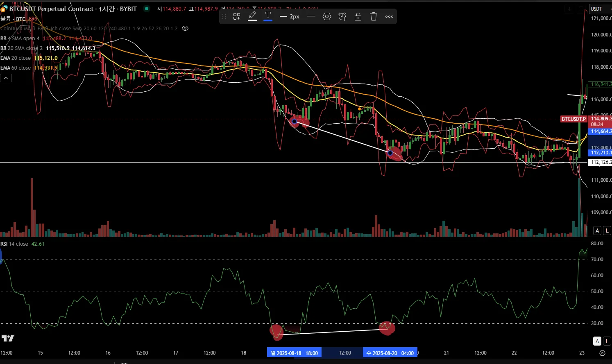Click the green market status dot
Viewport: 612px width, 364px height.
tap(146, 9)
